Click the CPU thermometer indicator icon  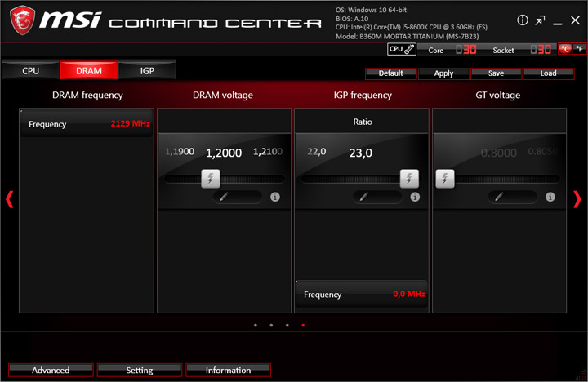[402, 49]
